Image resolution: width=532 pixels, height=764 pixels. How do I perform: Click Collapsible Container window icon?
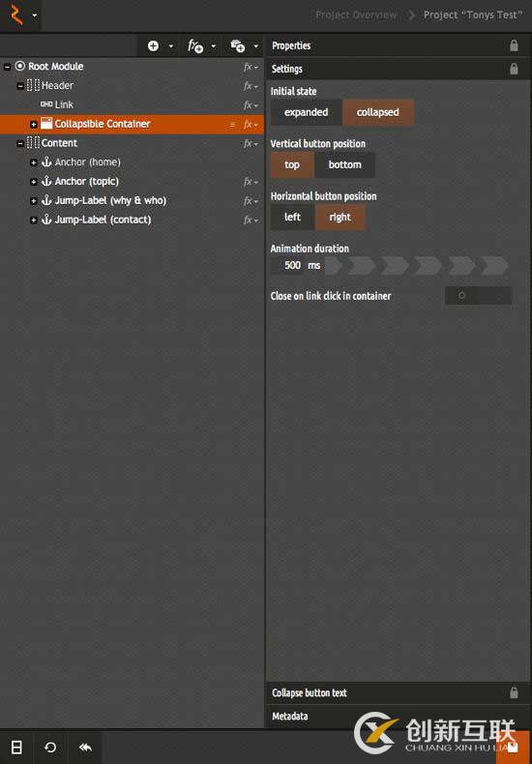[x=46, y=123]
